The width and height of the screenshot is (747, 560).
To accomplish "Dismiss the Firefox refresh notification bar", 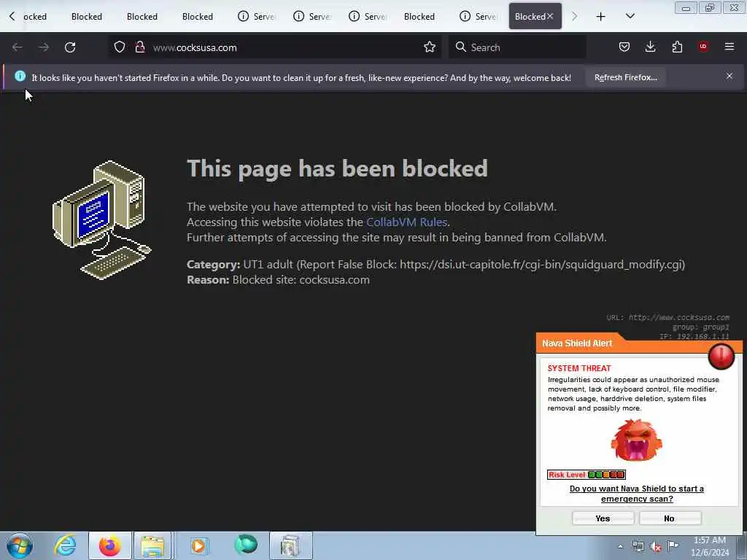I will coord(729,76).
